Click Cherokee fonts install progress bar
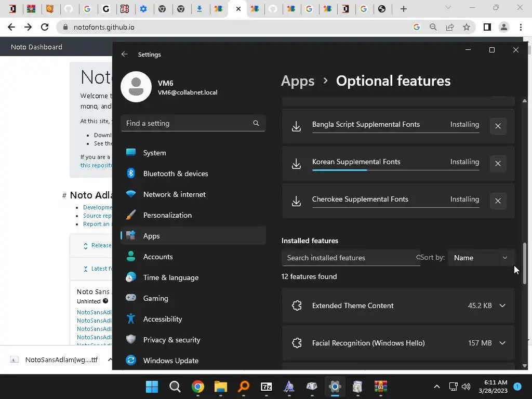Screen dimensions: 532x399 tap(395, 207)
